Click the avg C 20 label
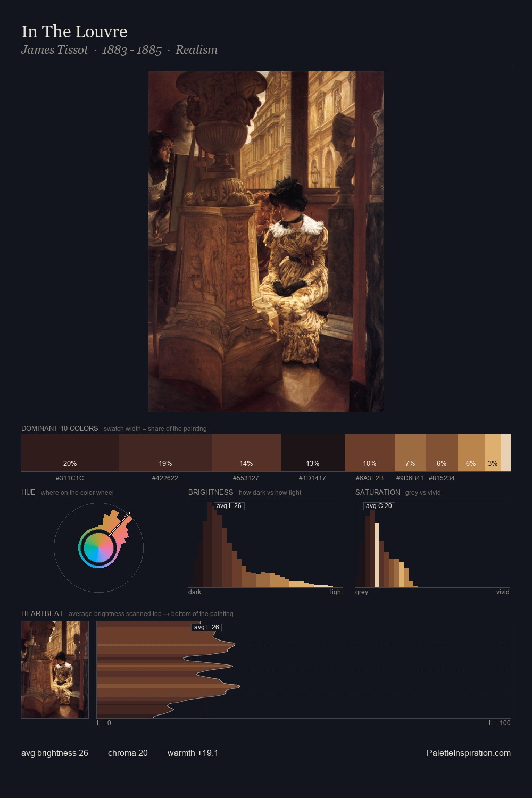The height and width of the screenshot is (798, 532). tap(379, 506)
